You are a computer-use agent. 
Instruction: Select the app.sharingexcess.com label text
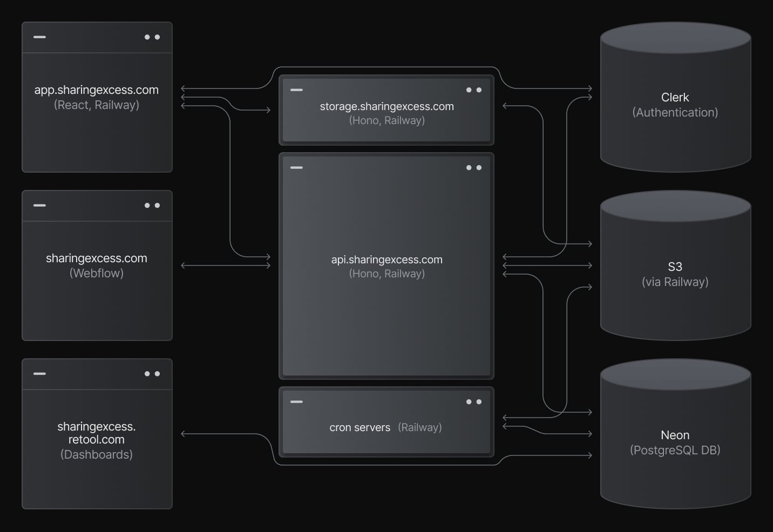pyautogui.click(x=97, y=90)
